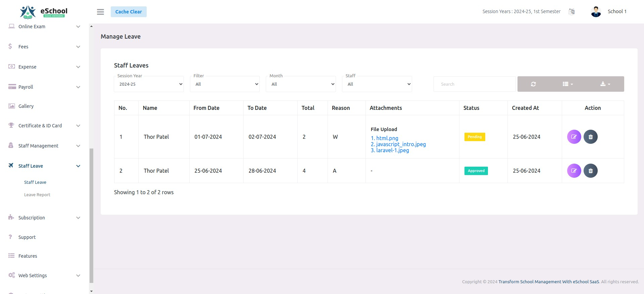Click the Cache Clear button

click(129, 12)
